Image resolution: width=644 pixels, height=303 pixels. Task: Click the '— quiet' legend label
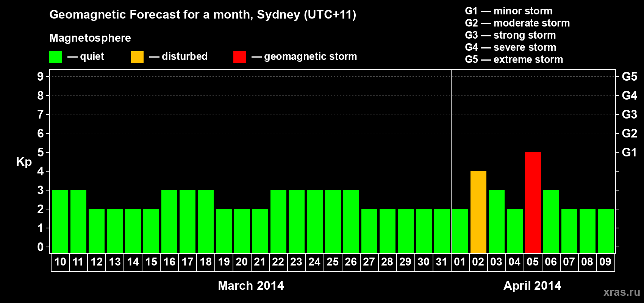(x=86, y=56)
